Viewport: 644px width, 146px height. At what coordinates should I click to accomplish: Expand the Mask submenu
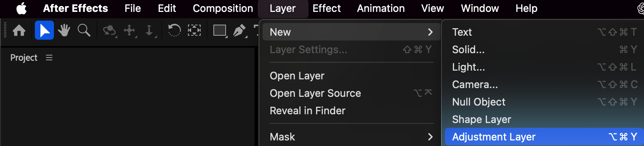(351, 137)
